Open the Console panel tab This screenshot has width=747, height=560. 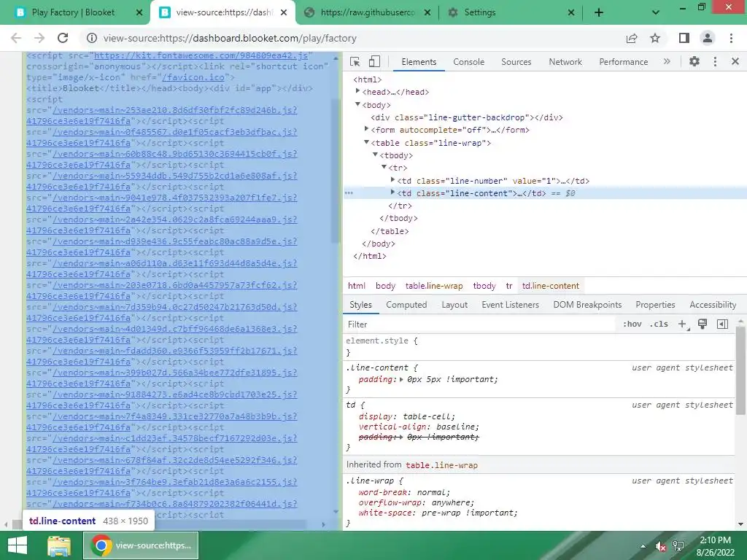click(x=469, y=62)
